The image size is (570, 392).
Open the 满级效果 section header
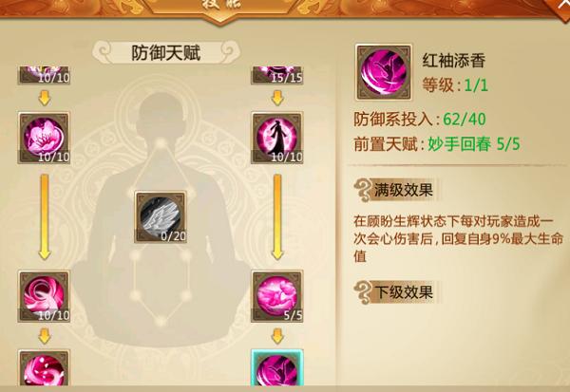point(396,190)
